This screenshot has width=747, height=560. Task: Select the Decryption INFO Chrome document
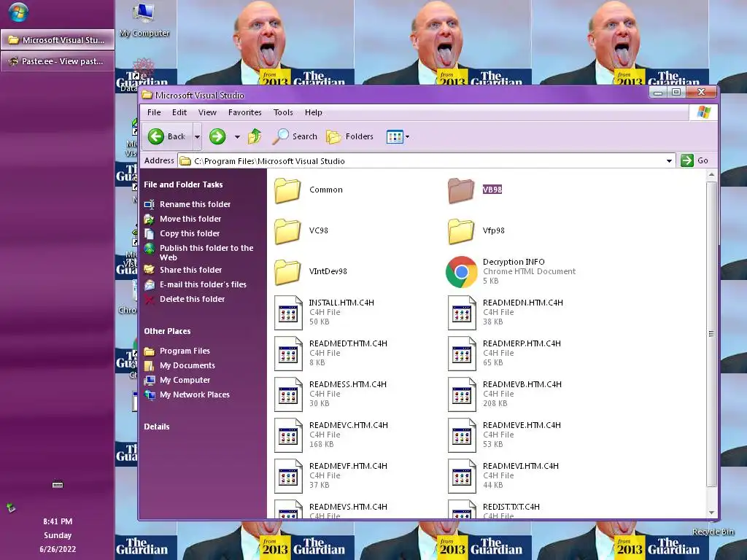pos(461,272)
